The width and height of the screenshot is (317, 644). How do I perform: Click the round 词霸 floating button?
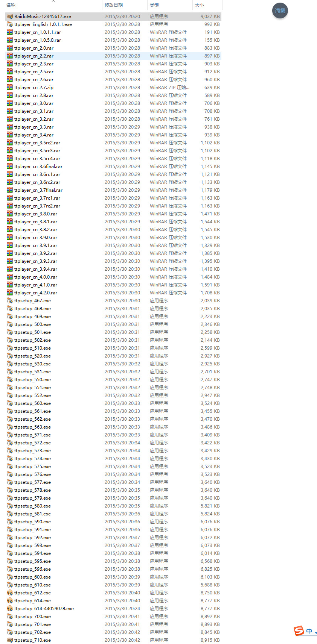coord(280,11)
